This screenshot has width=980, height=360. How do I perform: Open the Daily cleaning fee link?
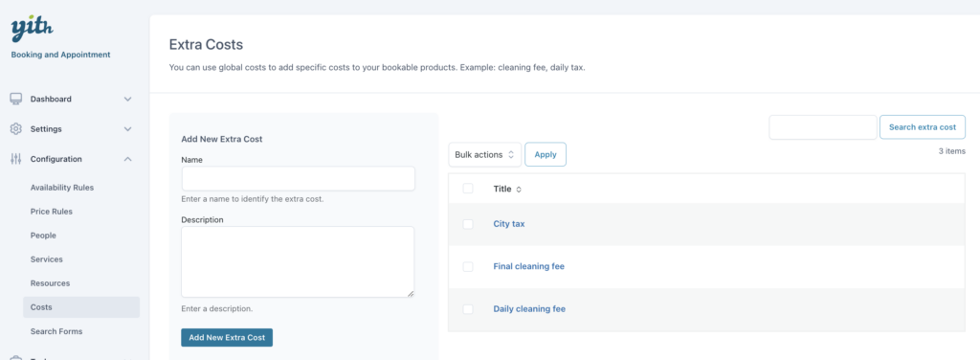click(529, 308)
